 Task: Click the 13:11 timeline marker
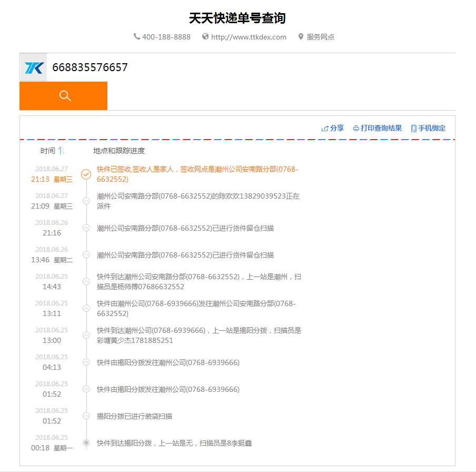click(x=86, y=308)
